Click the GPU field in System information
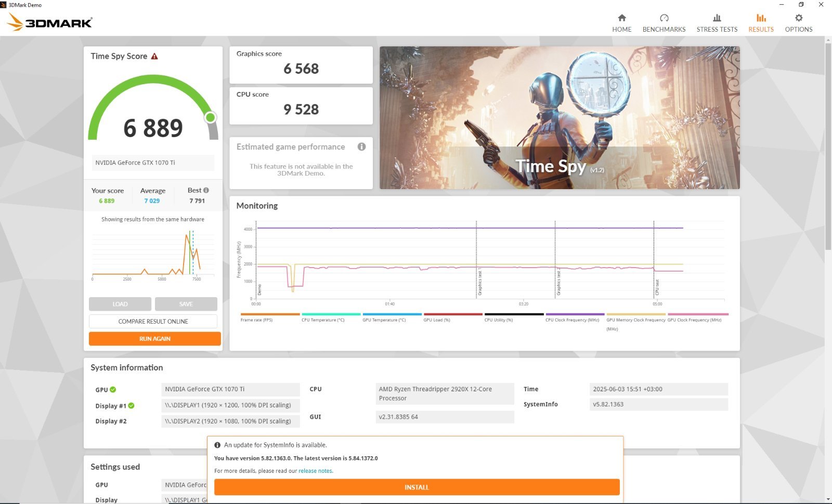Viewport: 832px width, 504px height. pos(230,389)
